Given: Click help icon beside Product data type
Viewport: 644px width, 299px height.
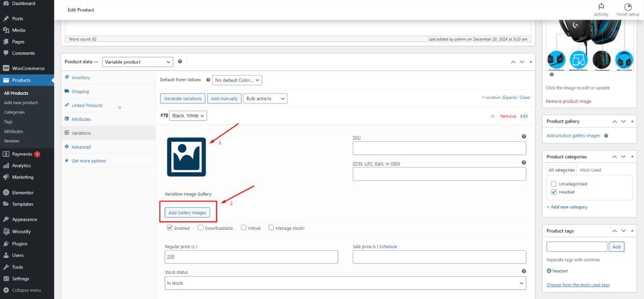Looking at the screenshot, I should (x=180, y=62).
